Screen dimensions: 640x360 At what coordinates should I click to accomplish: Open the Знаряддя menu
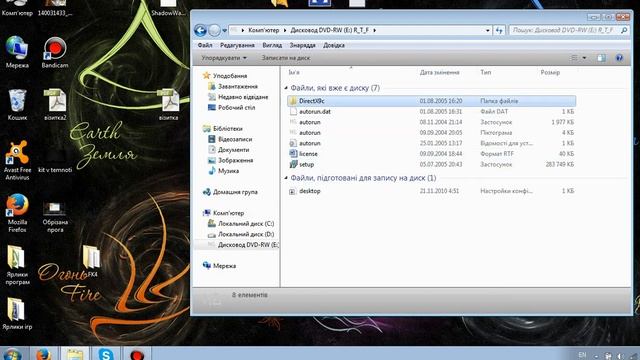pos(302,45)
